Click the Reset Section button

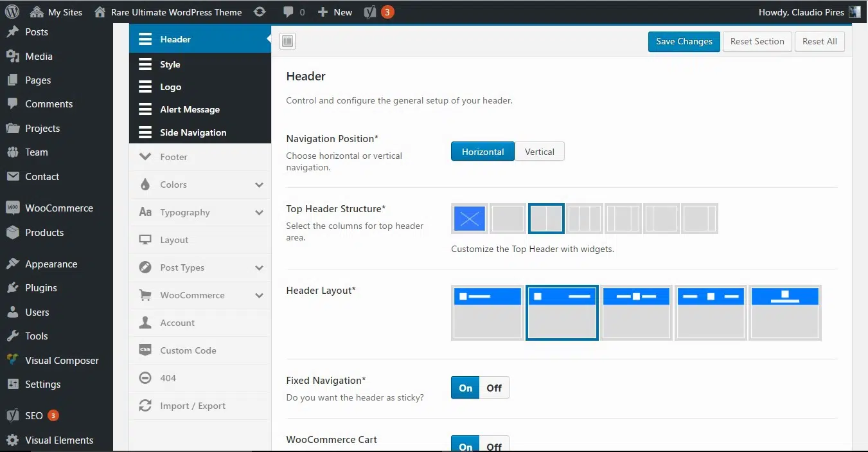[x=757, y=41]
